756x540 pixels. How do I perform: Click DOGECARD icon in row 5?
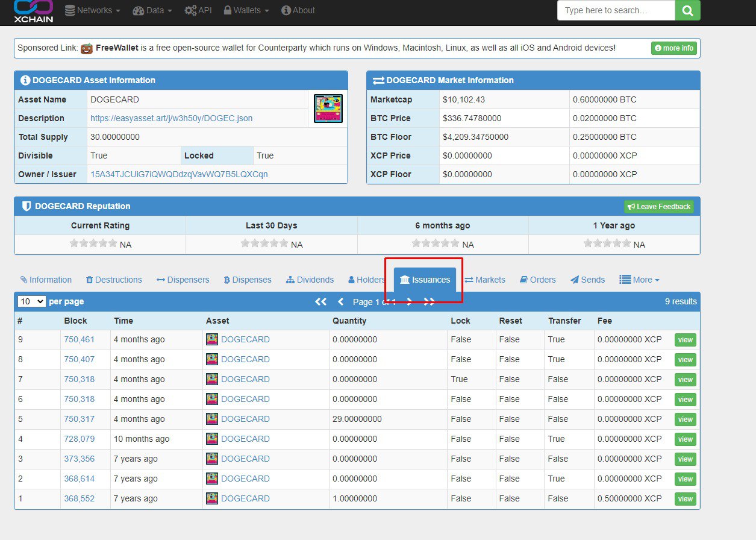point(212,419)
